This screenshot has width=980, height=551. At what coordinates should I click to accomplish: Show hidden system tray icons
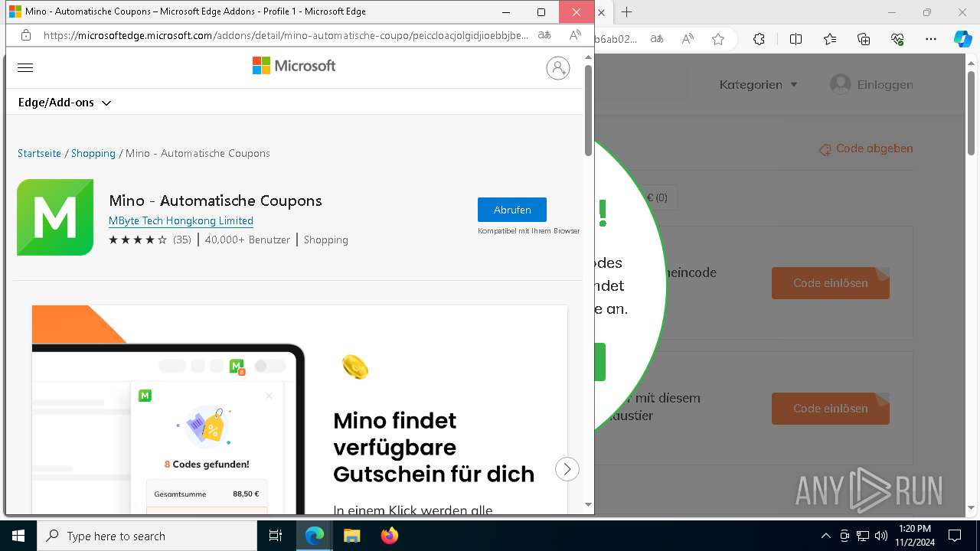(x=825, y=536)
